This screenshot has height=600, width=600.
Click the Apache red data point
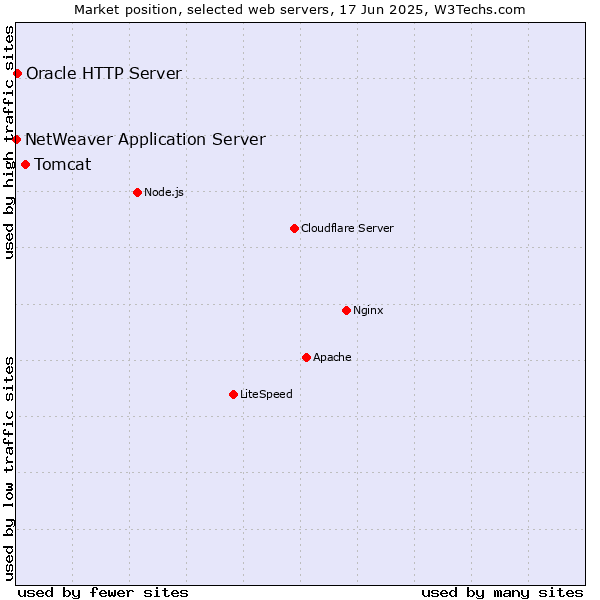pos(307,357)
